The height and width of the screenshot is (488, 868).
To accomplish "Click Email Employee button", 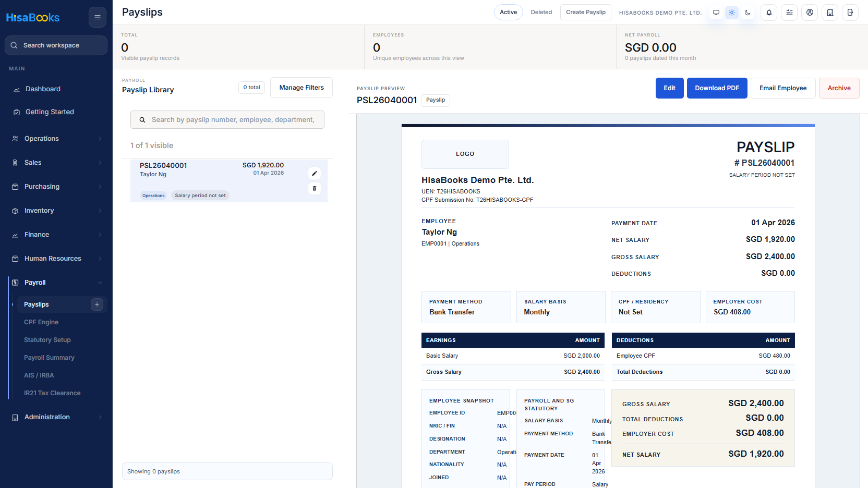I will tap(783, 88).
